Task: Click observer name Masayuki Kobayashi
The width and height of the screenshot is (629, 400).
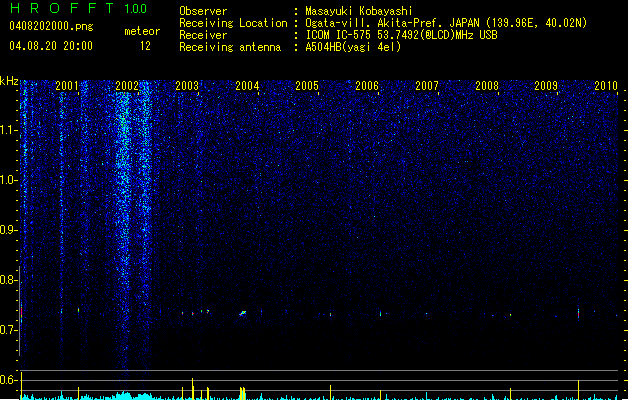Action: (x=359, y=11)
